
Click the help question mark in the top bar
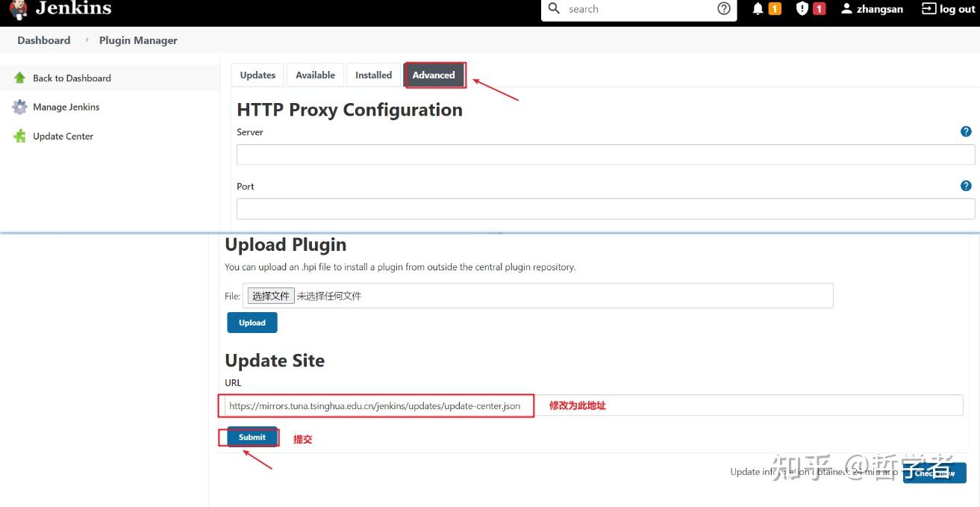pos(723,9)
